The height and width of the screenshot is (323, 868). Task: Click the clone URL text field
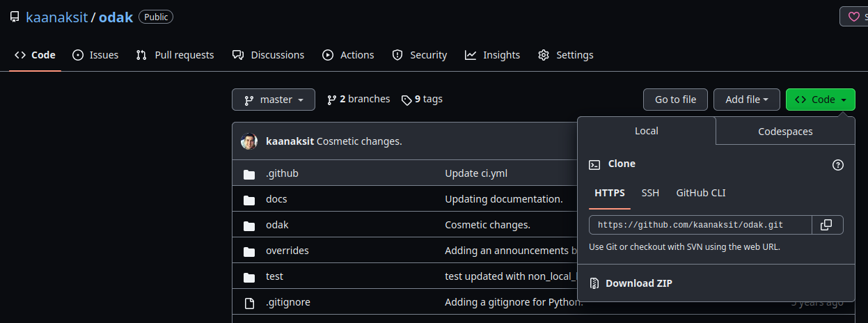[700, 225]
